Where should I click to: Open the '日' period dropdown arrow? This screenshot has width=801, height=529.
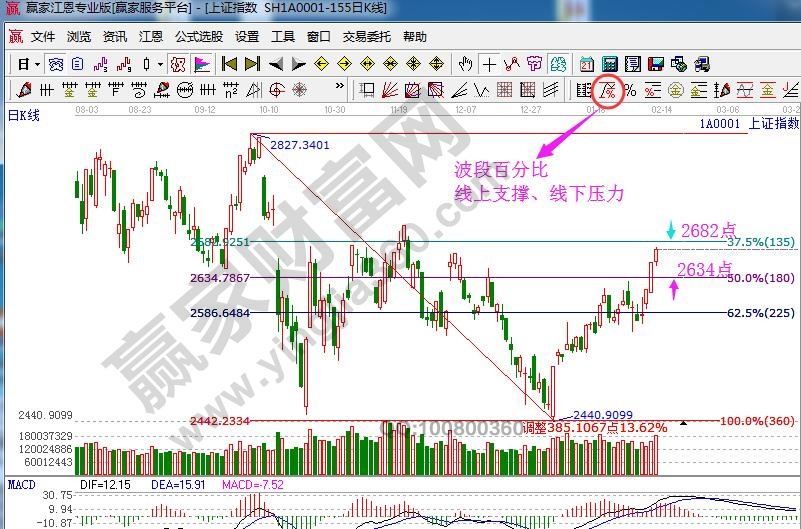pos(37,64)
